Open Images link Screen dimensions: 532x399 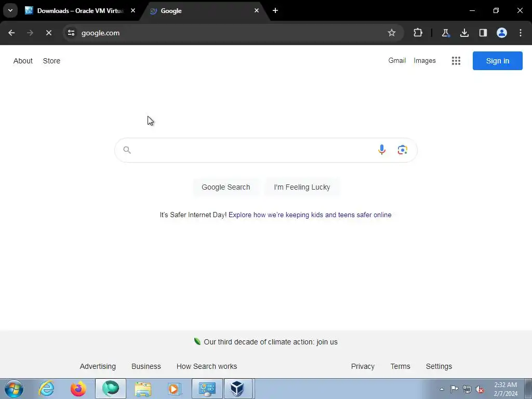[x=424, y=60]
